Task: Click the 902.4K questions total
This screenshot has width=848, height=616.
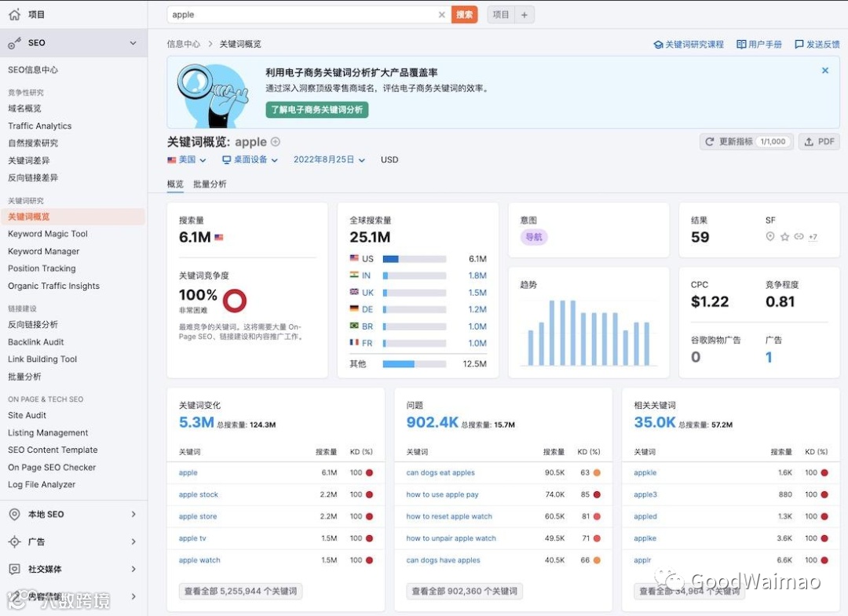Action: [x=432, y=422]
